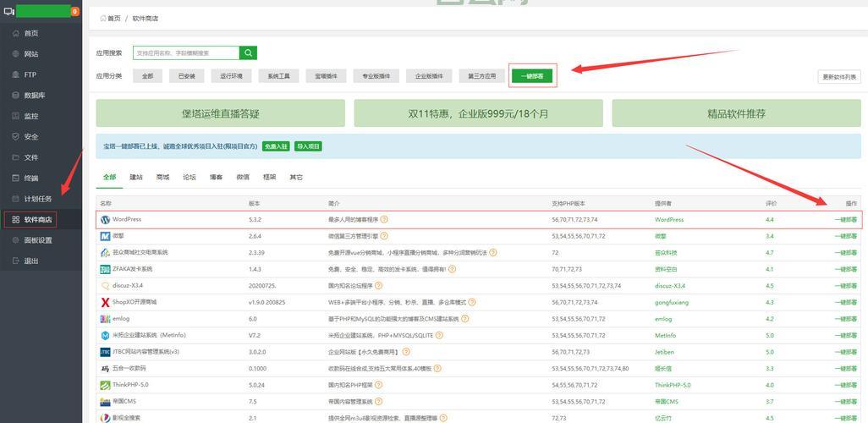
Task: Click the 应用搜索 text input field
Action: 185,52
